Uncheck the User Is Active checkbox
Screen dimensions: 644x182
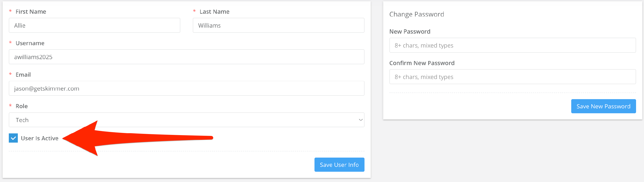pyautogui.click(x=13, y=138)
